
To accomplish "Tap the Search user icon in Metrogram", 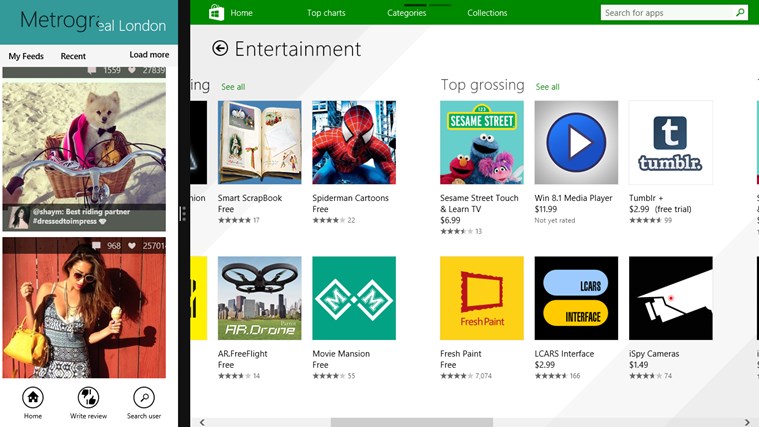I will click(x=144, y=397).
